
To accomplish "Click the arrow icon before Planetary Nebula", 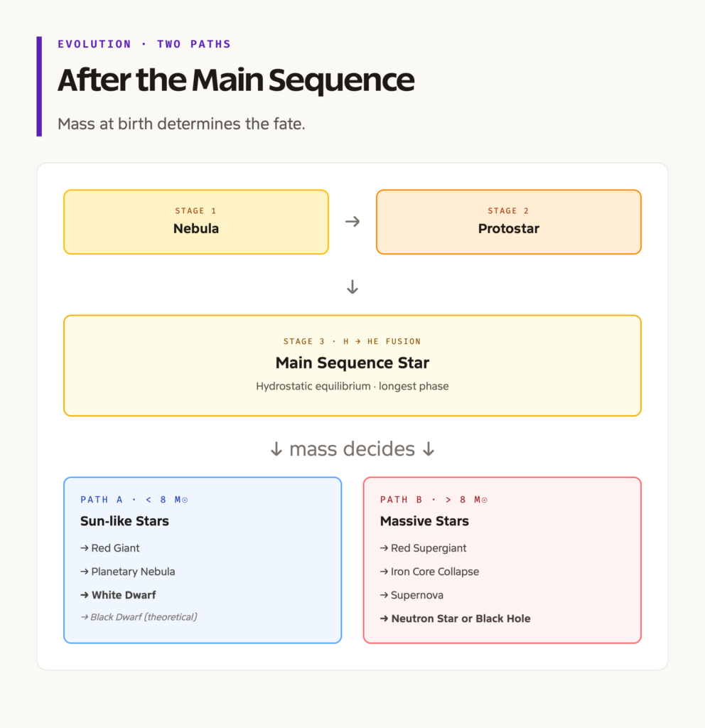I will (x=84, y=572).
